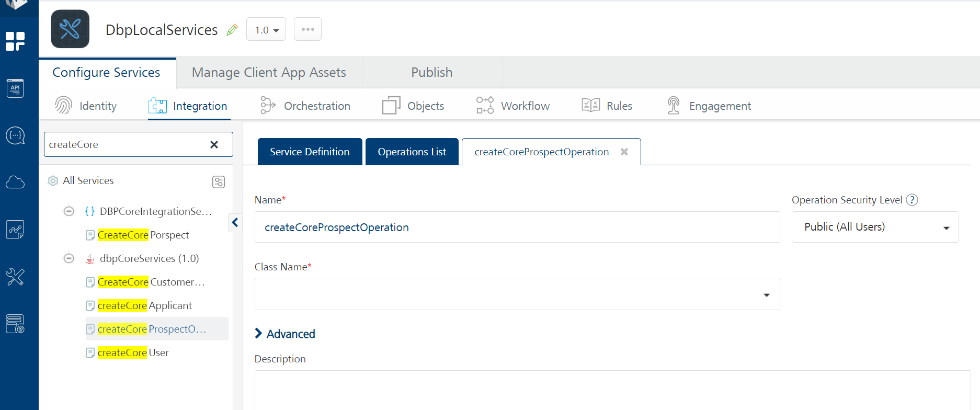980x410 pixels.
Task: Click the Name input field
Action: tap(517, 227)
